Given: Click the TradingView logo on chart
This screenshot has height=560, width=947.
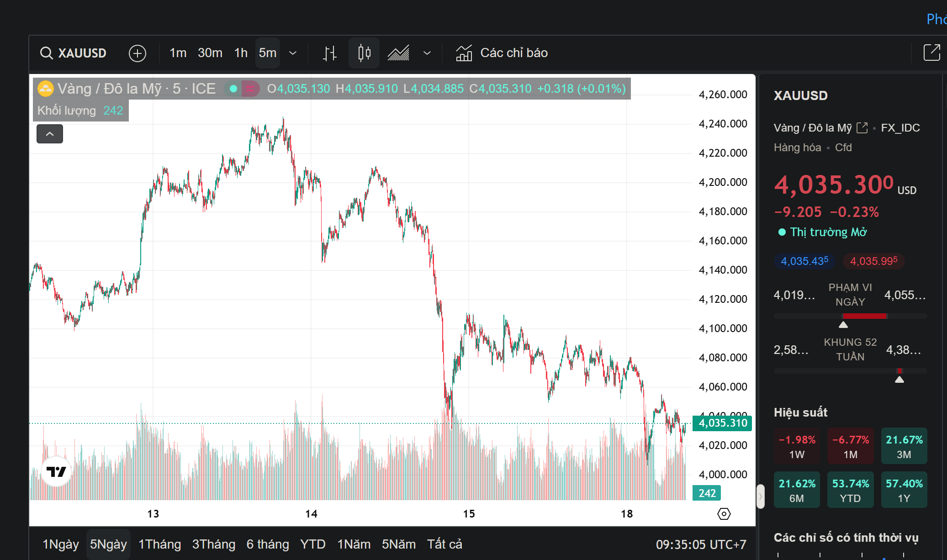Looking at the screenshot, I should (x=57, y=471).
